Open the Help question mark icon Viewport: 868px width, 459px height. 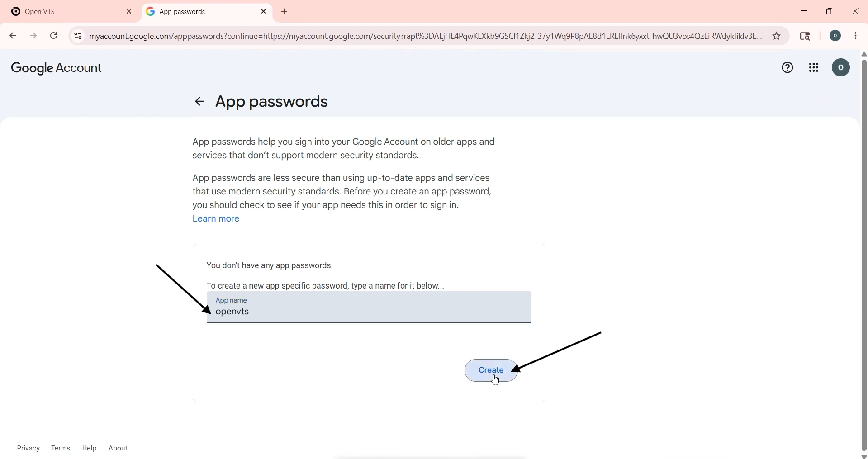click(x=788, y=68)
